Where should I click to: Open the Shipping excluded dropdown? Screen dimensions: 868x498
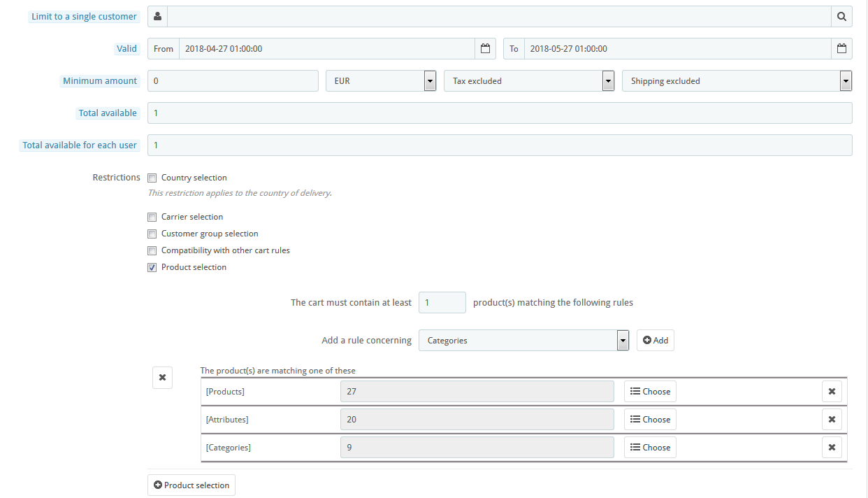click(737, 81)
